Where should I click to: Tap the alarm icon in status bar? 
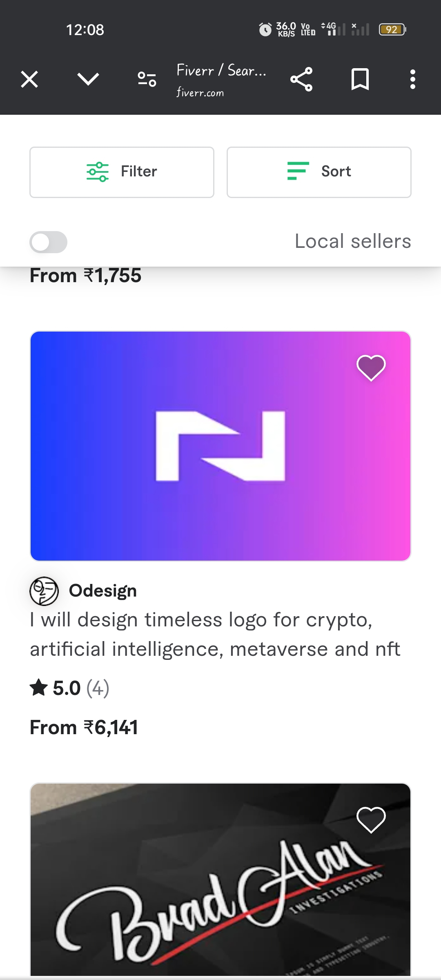(x=265, y=29)
